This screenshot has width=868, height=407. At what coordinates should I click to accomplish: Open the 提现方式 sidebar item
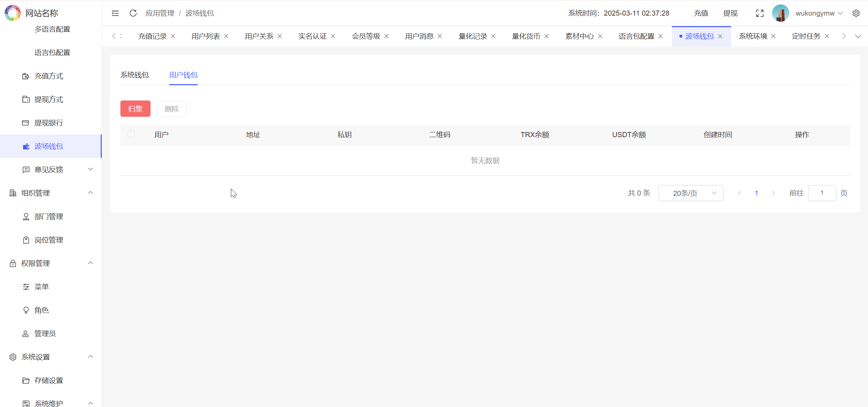pos(48,99)
